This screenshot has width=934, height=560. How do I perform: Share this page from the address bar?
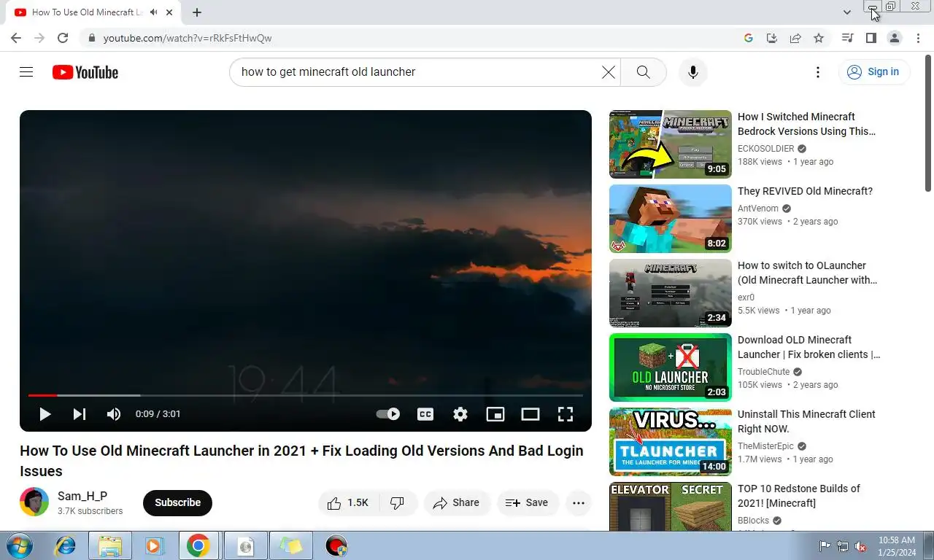tap(795, 38)
